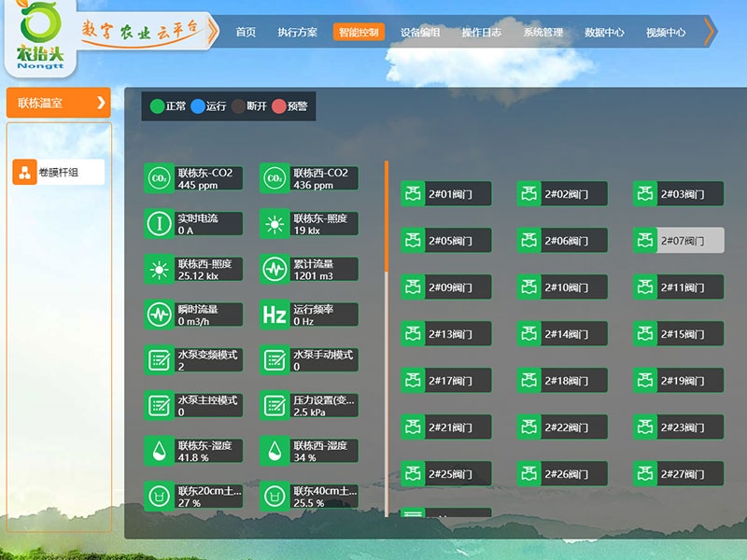Screen dimensions: 747x560
Task: Click the right arrow at navigation bar end
Action: click(x=710, y=32)
